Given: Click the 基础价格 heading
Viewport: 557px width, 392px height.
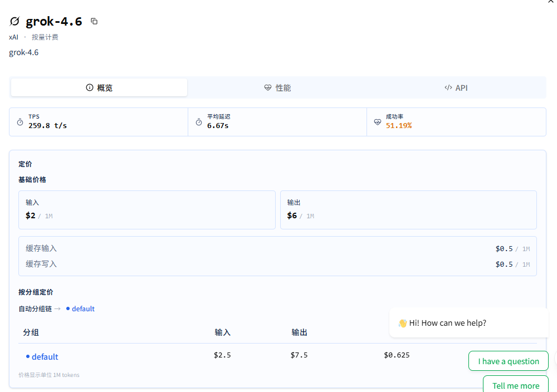Looking at the screenshot, I should click(x=32, y=180).
